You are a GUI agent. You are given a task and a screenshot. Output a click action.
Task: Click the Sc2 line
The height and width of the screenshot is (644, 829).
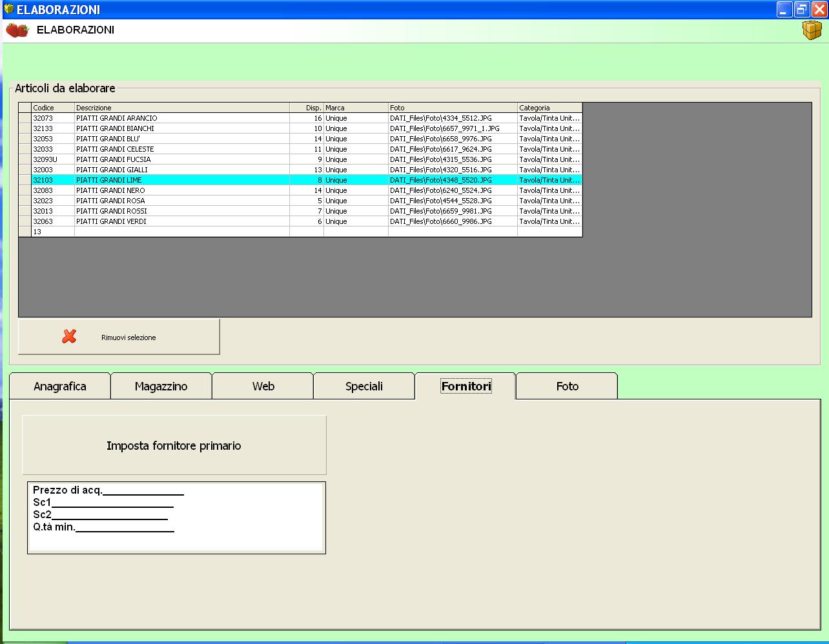point(100,515)
